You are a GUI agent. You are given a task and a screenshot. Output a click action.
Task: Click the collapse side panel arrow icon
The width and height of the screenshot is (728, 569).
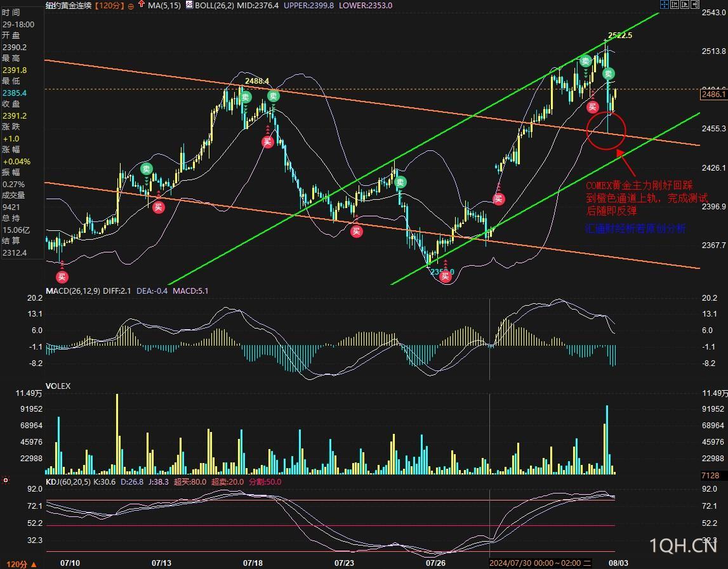coord(694,4)
